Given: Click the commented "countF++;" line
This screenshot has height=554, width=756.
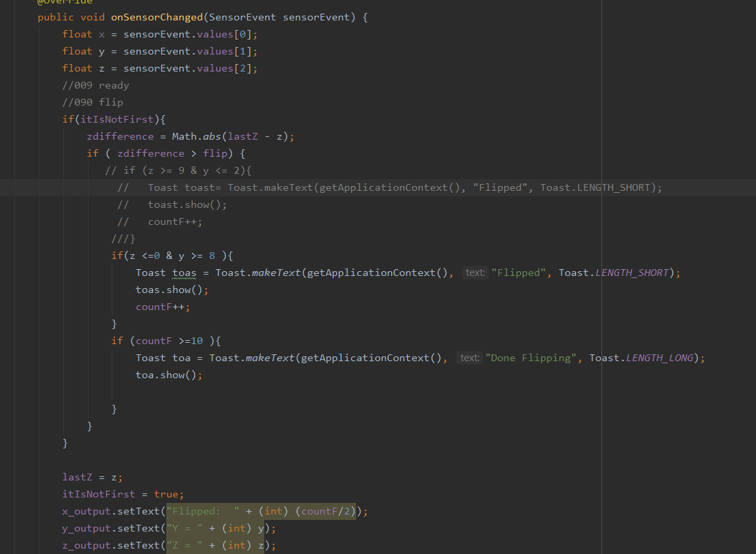Looking at the screenshot, I should coord(159,221).
